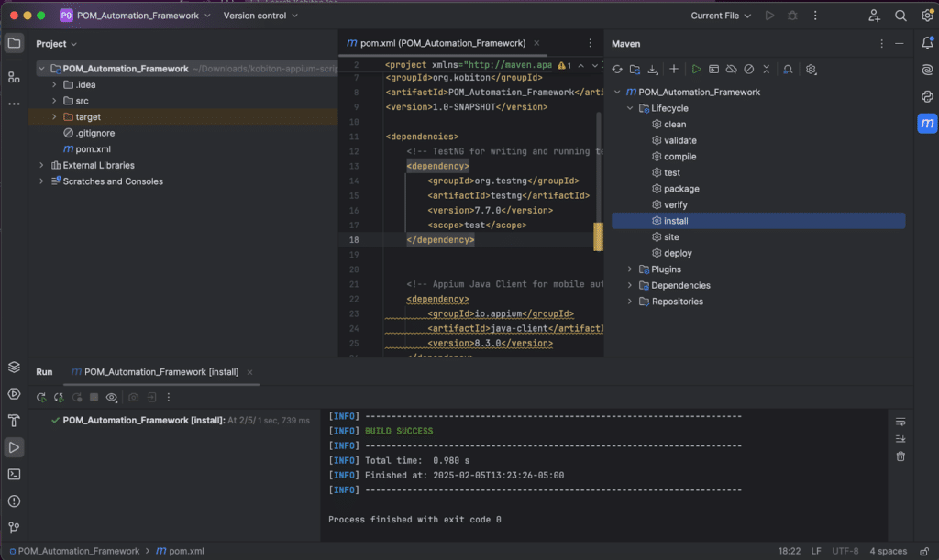Viewport: 939px width, 560px height.
Task: Toggle Maven offline mode
Action: click(x=732, y=69)
